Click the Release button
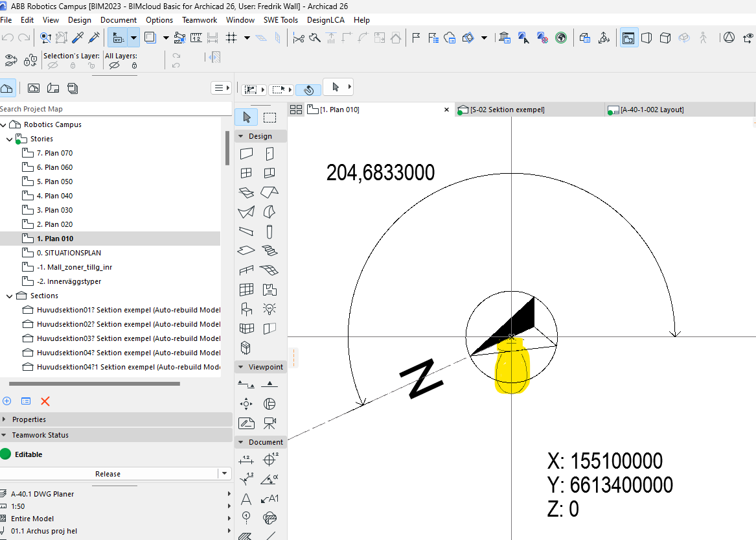The height and width of the screenshot is (540, 756). 108,474
